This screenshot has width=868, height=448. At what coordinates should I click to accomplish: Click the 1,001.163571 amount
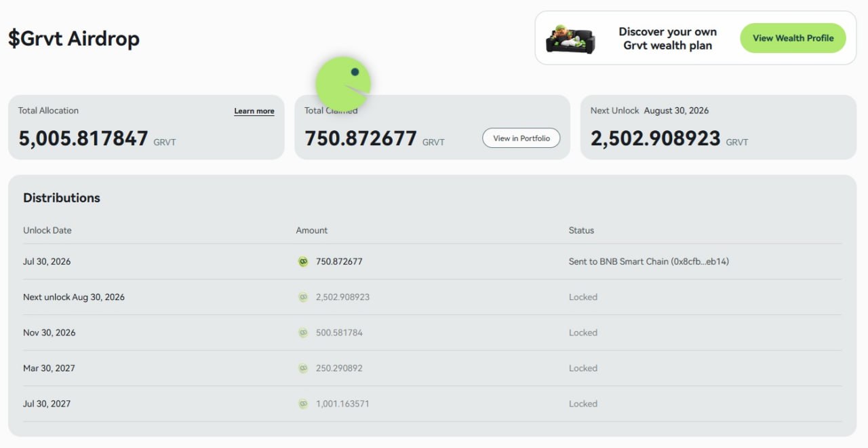pos(342,403)
